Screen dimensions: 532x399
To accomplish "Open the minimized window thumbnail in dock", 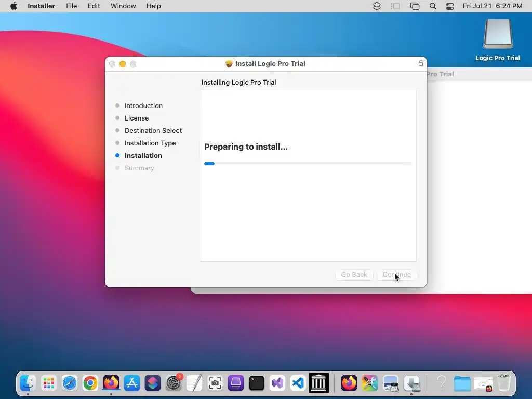I will tap(483, 384).
